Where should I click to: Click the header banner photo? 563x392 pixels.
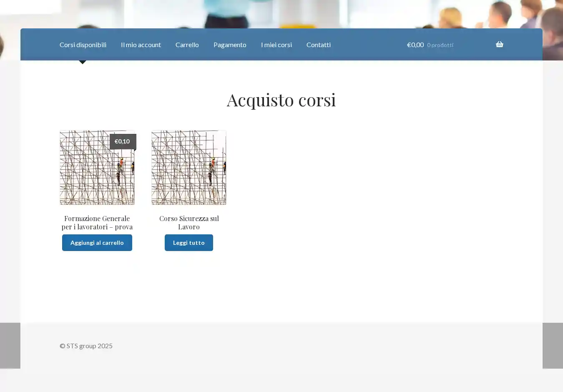point(281,13)
